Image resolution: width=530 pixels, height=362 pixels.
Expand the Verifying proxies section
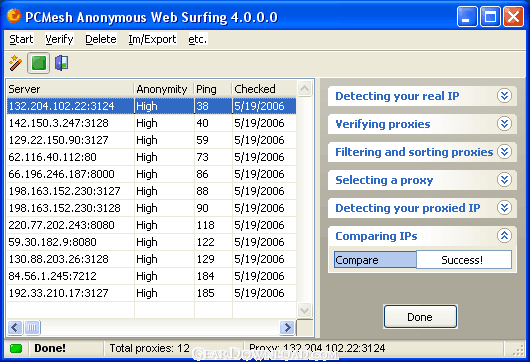coord(504,124)
